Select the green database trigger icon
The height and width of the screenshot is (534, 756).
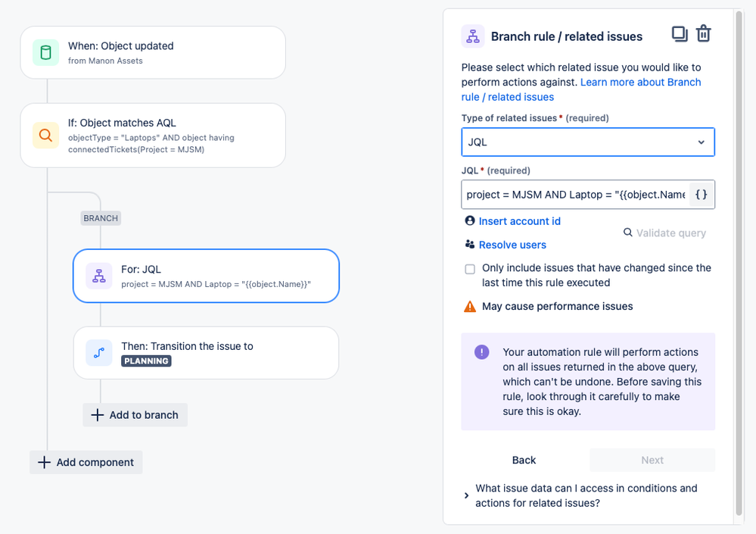[46, 52]
